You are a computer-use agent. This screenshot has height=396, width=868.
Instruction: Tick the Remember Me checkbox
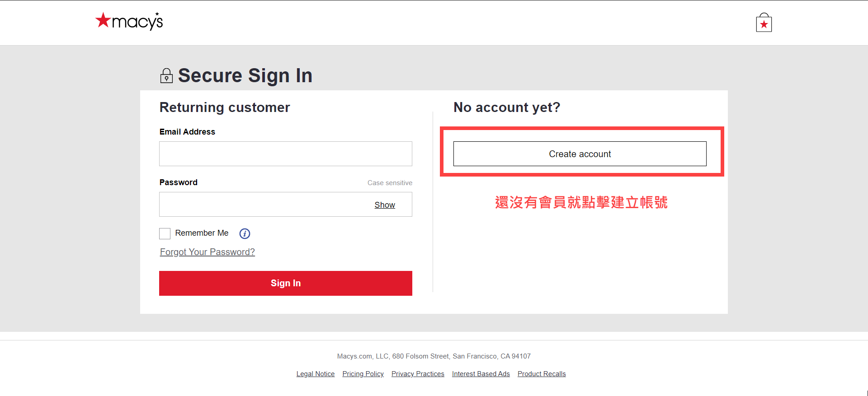click(165, 233)
